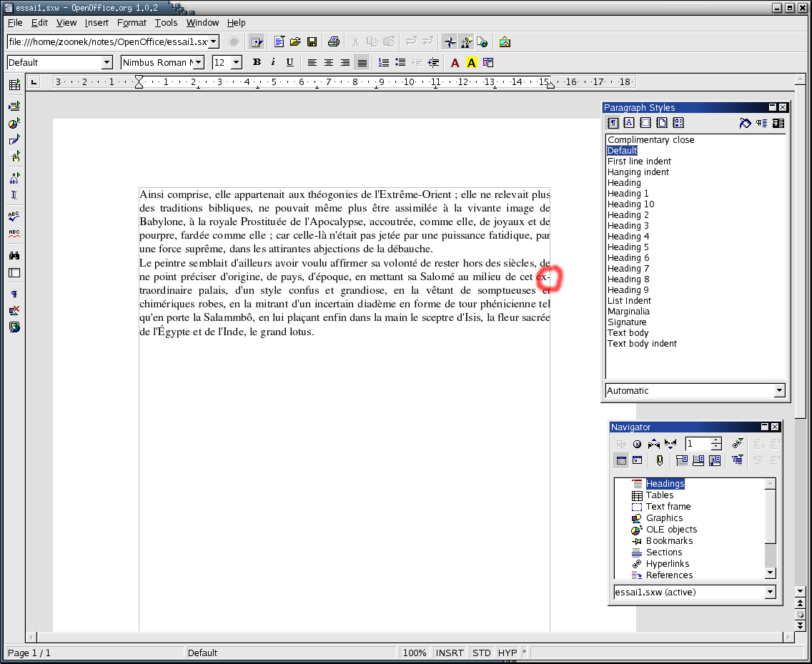Open the Automatic style filter dropdown

tap(779, 390)
